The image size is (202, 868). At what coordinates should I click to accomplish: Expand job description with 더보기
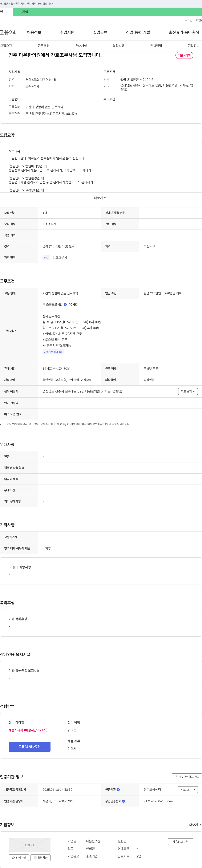click(100, 198)
